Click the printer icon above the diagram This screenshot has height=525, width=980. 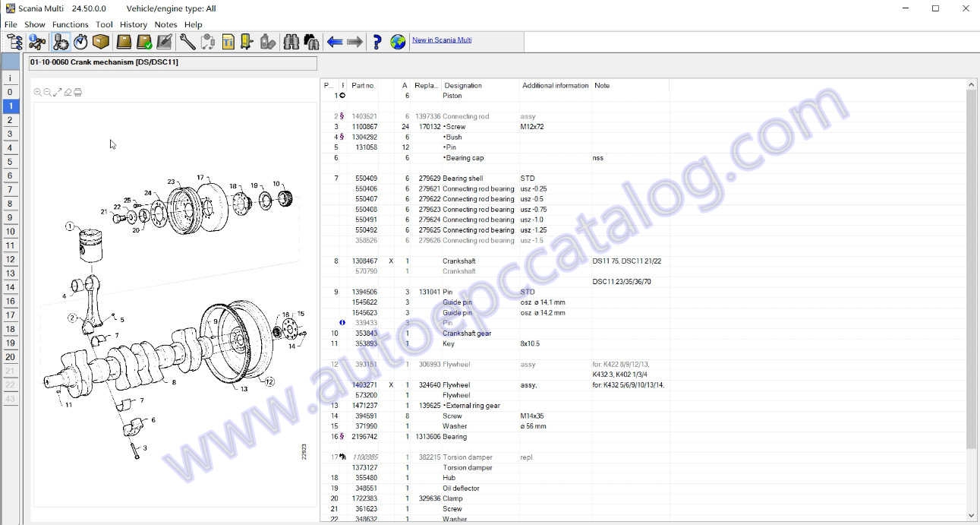pyautogui.click(x=77, y=93)
